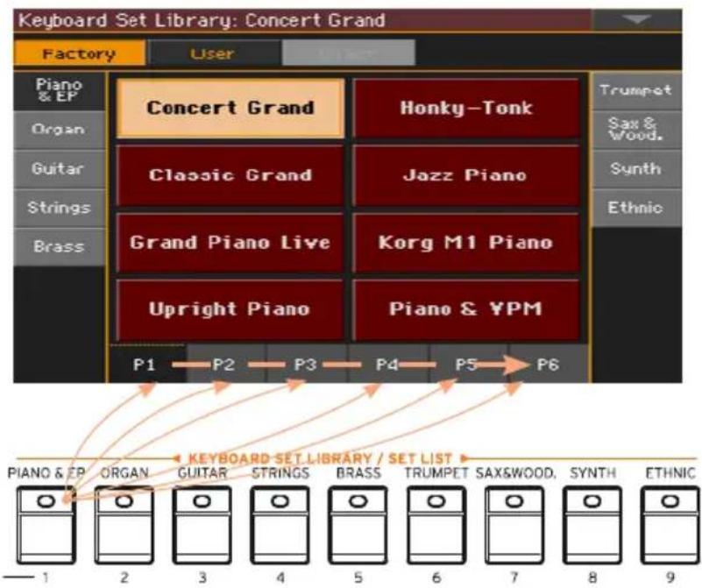Image resolution: width=702 pixels, height=588 pixels.
Task: Go to page P4
Action: coord(387,365)
